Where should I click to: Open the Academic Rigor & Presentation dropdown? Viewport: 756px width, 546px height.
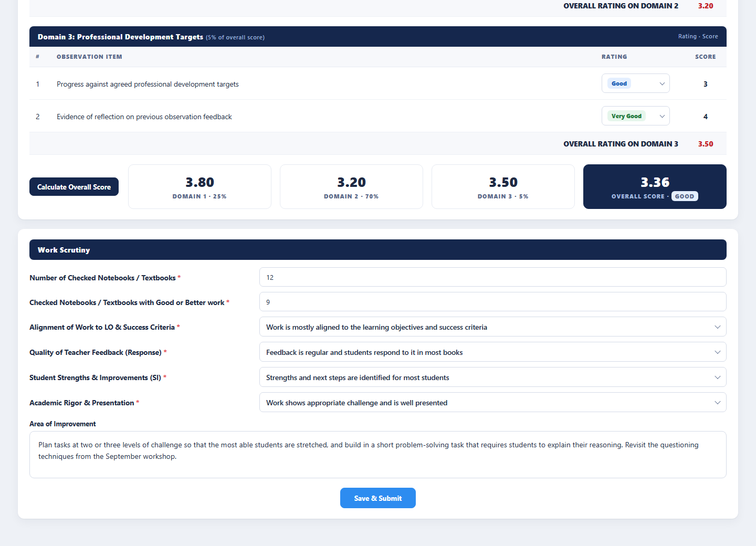493,403
